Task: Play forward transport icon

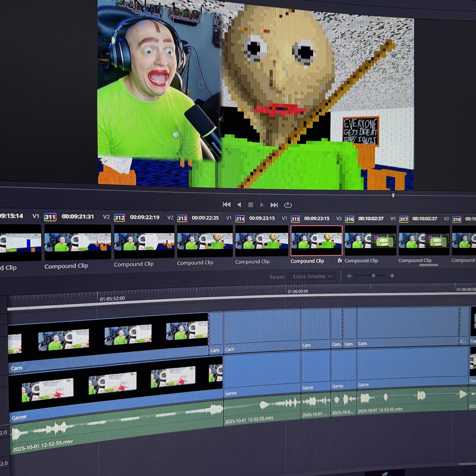Action: [x=262, y=205]
